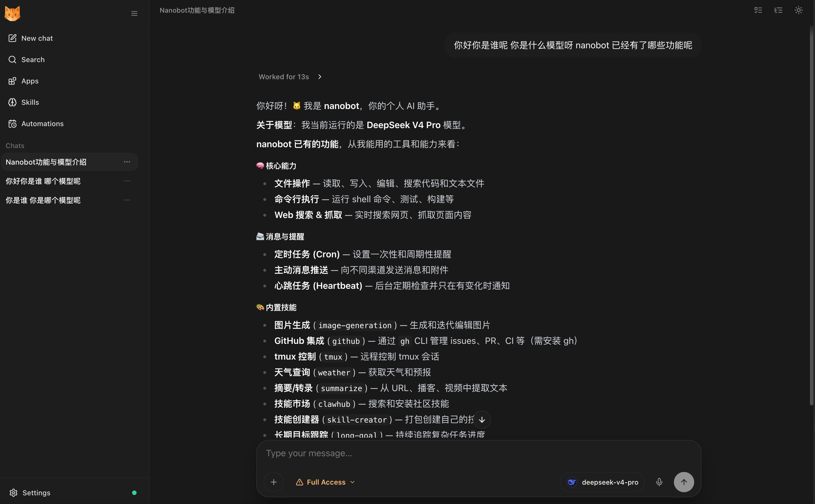
Task: Click the chat title in the header
Action: point(197,10)
